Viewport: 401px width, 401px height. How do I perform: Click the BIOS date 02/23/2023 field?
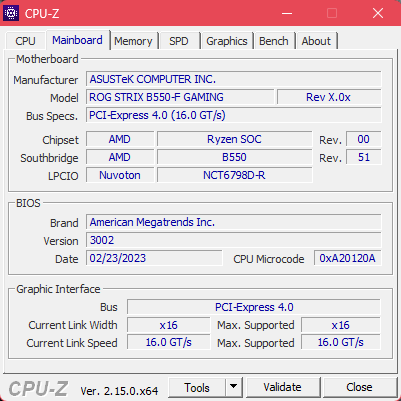point(154,258)
